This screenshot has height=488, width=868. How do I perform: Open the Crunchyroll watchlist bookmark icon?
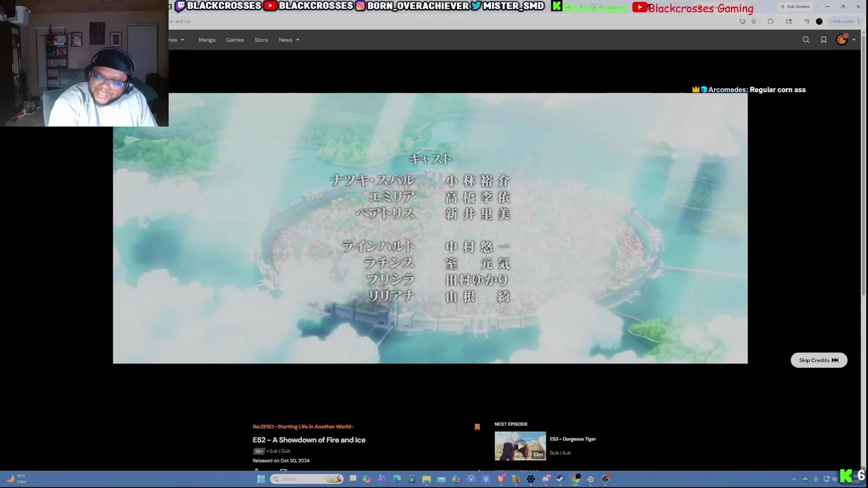824,40
